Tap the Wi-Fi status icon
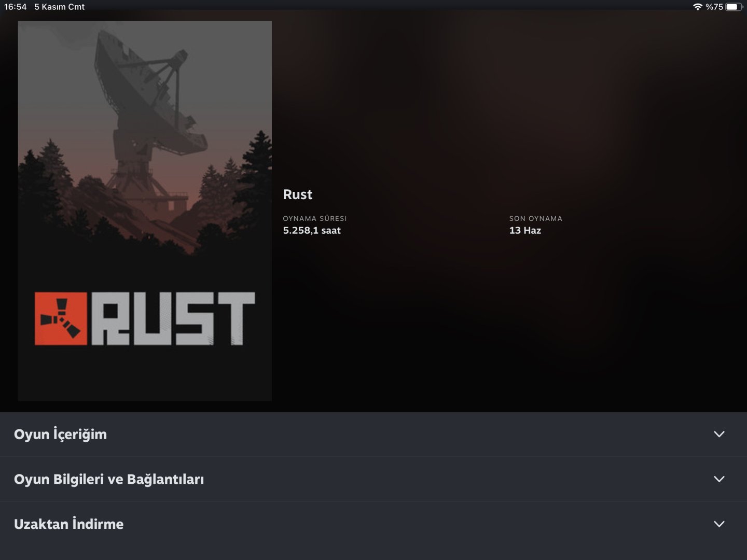The height and width of the screenshot is (560, 747). click(697, 7)
